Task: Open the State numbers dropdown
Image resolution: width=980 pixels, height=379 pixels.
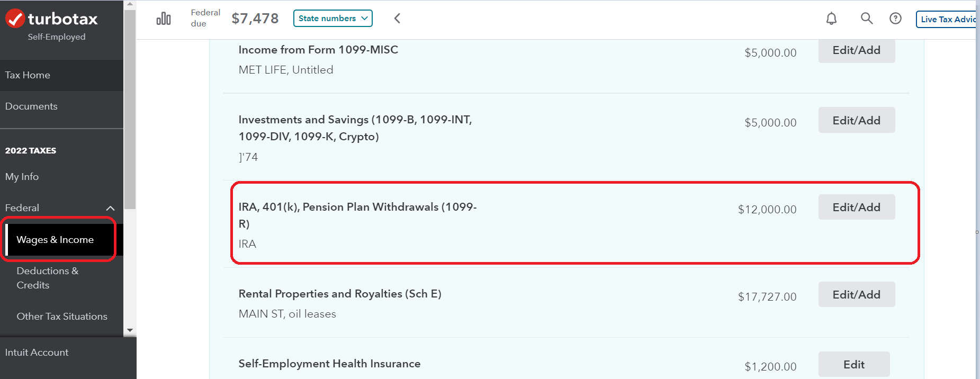Action: pyautogui.click(x=333, y=18)
